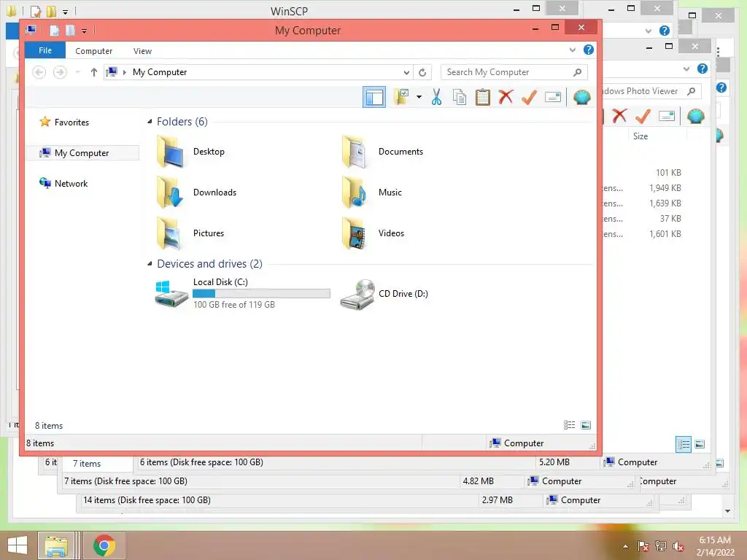Click orange checkmark icon in background window
Screen dimensions: 747x560
[x=643, y=116]
